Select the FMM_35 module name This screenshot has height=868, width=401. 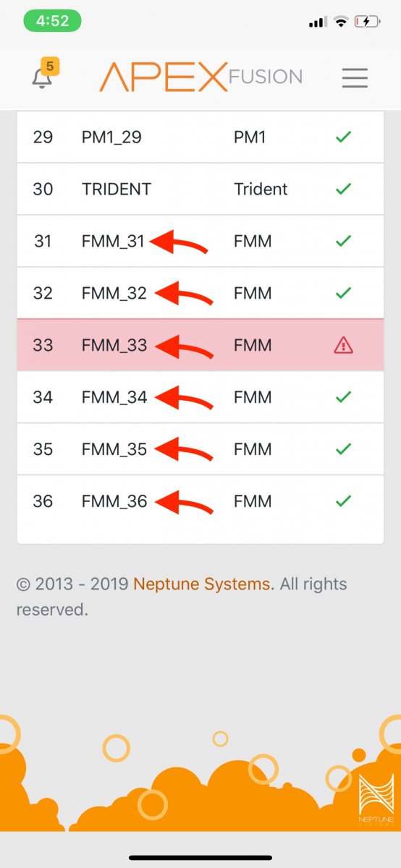coord(114,449)
